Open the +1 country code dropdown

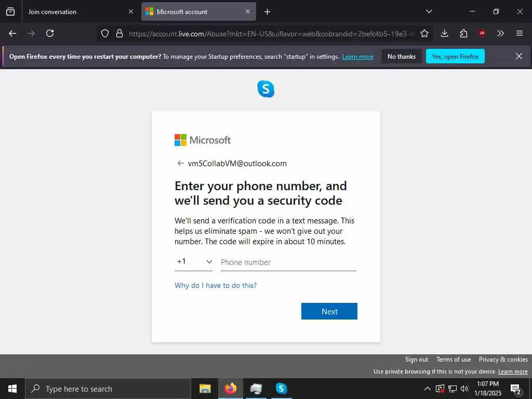click(193, 262)
